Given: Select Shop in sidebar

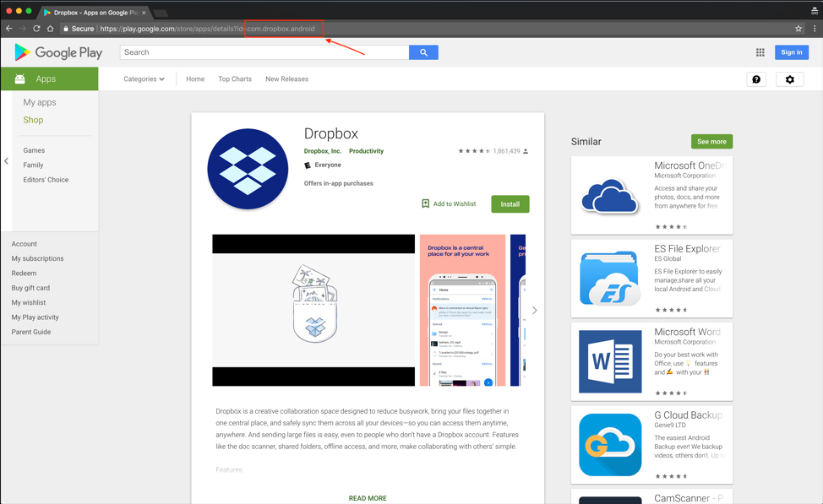Looking at the screenshot, I should coord(33,120).
